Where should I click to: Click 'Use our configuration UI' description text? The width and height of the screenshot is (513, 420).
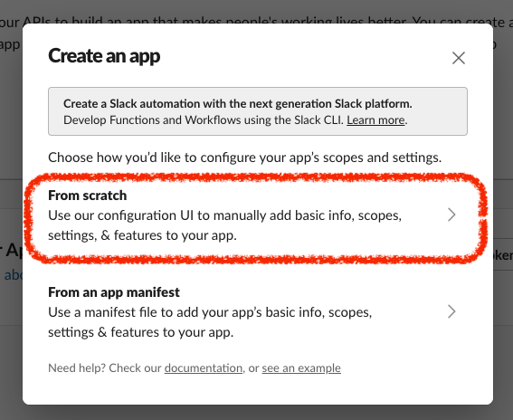224,225
